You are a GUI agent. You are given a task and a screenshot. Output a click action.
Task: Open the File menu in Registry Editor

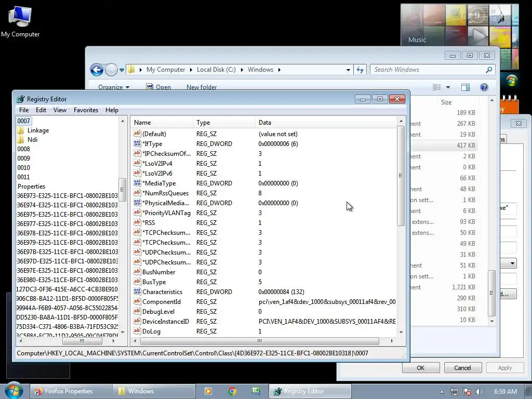[24, 110]
